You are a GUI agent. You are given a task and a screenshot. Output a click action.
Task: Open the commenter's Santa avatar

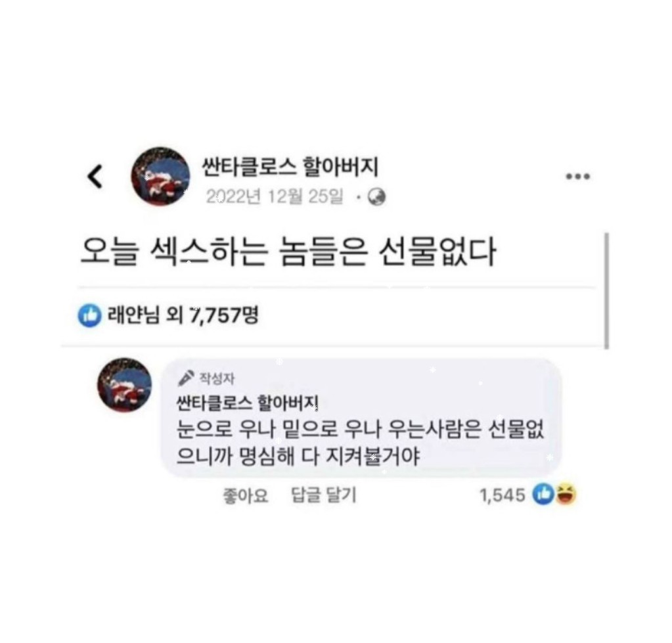point(125,385)
